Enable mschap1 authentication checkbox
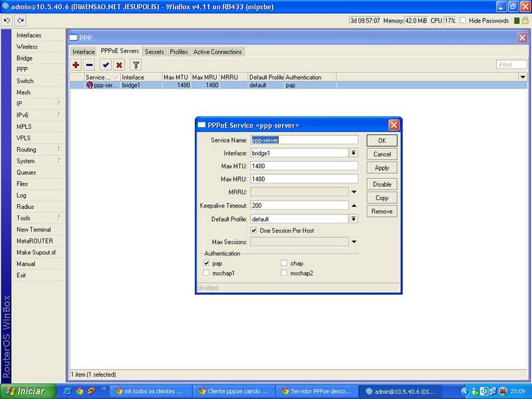532x399 pixels. click(206, 273)
